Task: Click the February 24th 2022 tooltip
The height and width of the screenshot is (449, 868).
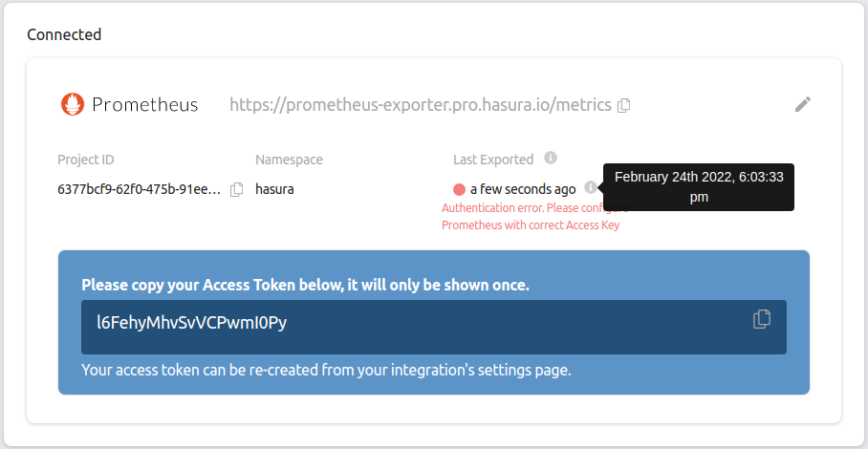Action: click(698, 187)
